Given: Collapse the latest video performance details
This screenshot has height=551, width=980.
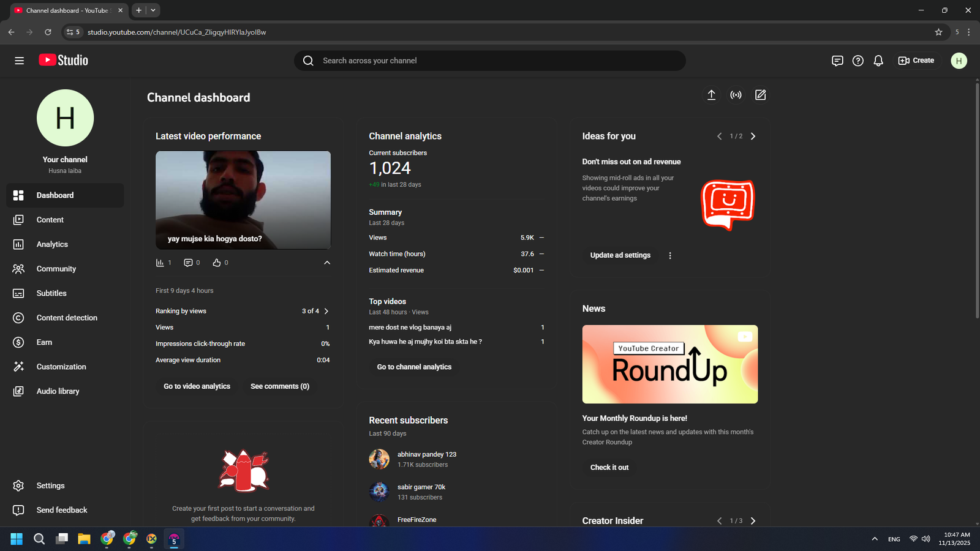Looking at the screenshot, I should click(x=327, y=263).
